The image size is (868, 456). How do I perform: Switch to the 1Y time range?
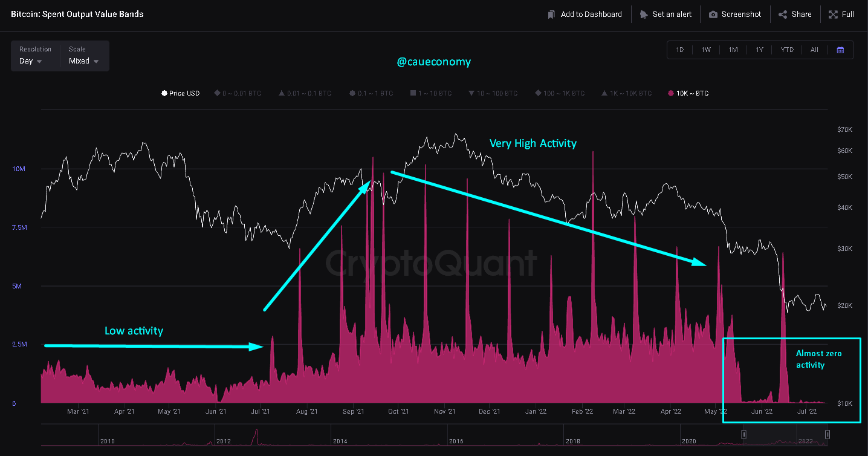[759, 50]
